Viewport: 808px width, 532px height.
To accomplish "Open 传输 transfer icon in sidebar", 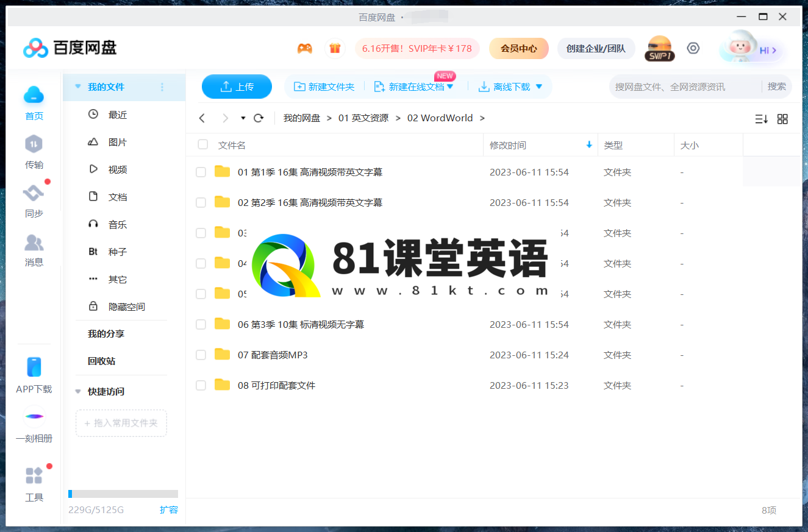I will [x=34, y=144].
